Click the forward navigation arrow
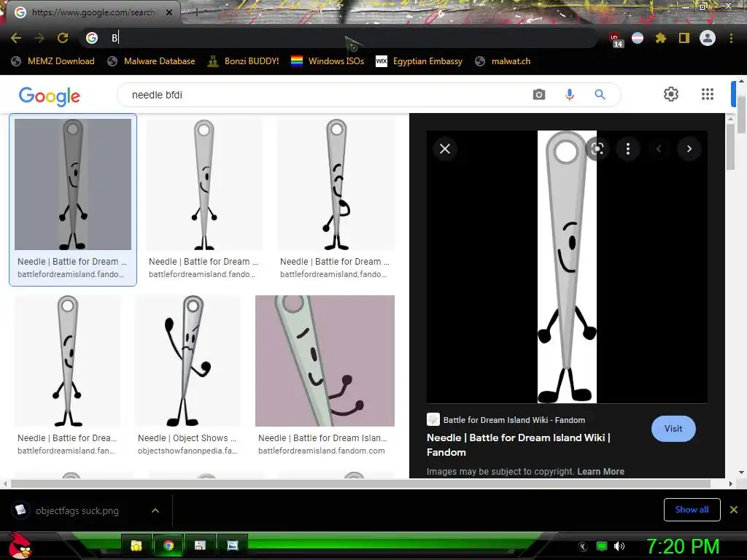Image resolution: width=747 pixels, height=560 pixels. 39,38
